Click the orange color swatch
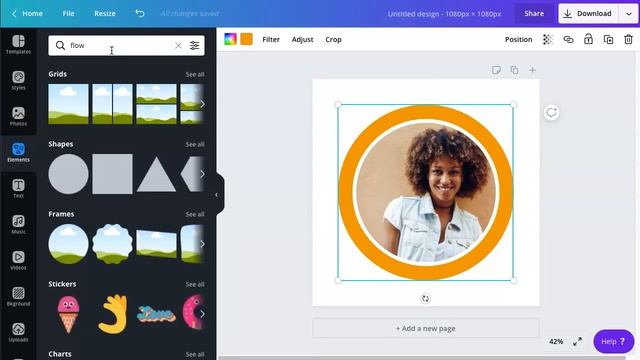Screen dimensions: 640x360 [247, 39]
